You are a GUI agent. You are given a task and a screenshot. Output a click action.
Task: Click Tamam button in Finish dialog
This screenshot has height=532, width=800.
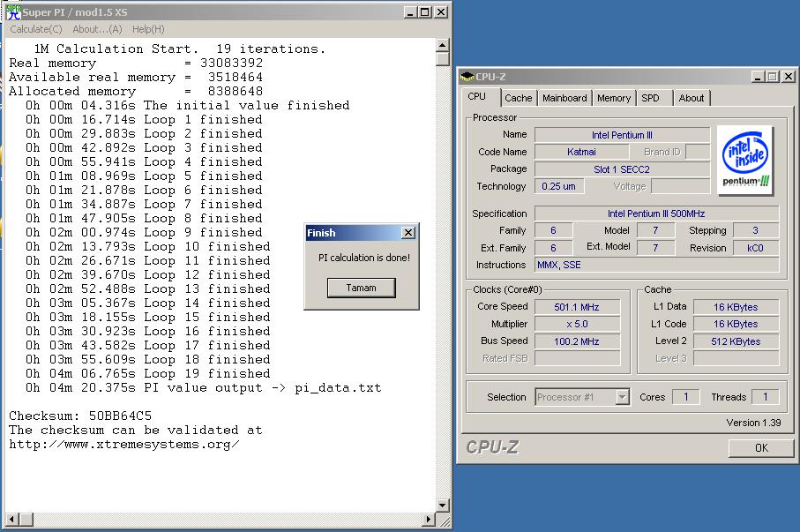[x=362, y=288]
